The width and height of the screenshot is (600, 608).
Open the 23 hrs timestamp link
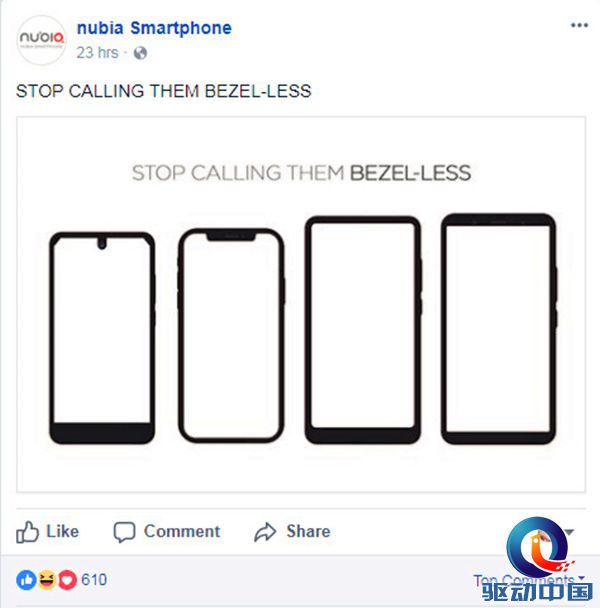pyautogui.click(x=97, y=53)
